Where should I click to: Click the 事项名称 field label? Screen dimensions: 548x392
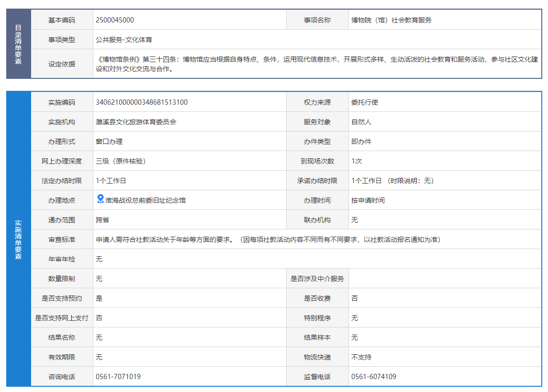(x=317, y=20)
